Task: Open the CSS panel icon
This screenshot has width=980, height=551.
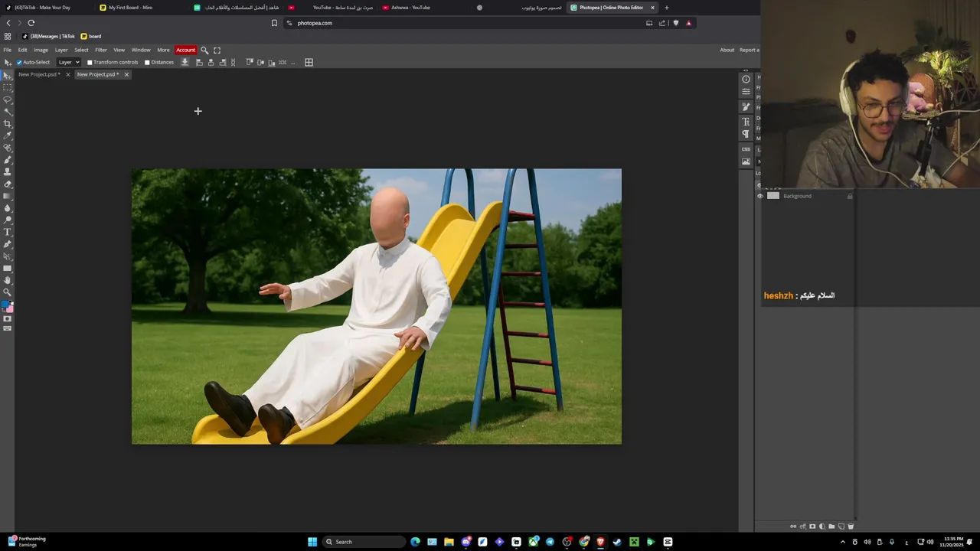Action: (746, 149)
